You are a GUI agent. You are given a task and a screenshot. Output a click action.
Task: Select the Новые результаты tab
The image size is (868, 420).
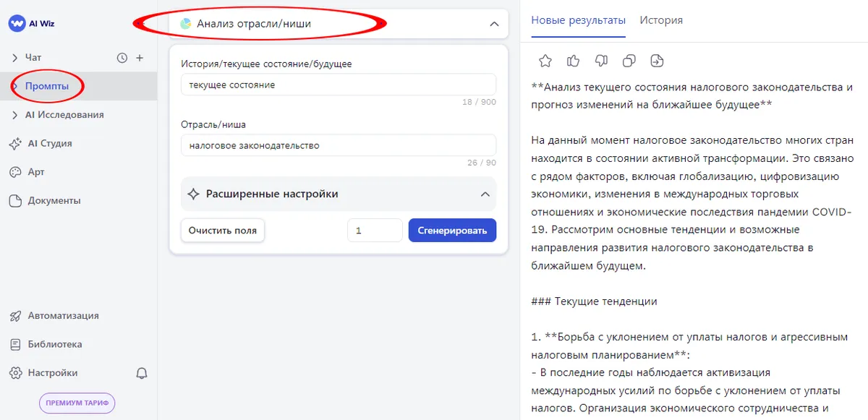(576, 20)
